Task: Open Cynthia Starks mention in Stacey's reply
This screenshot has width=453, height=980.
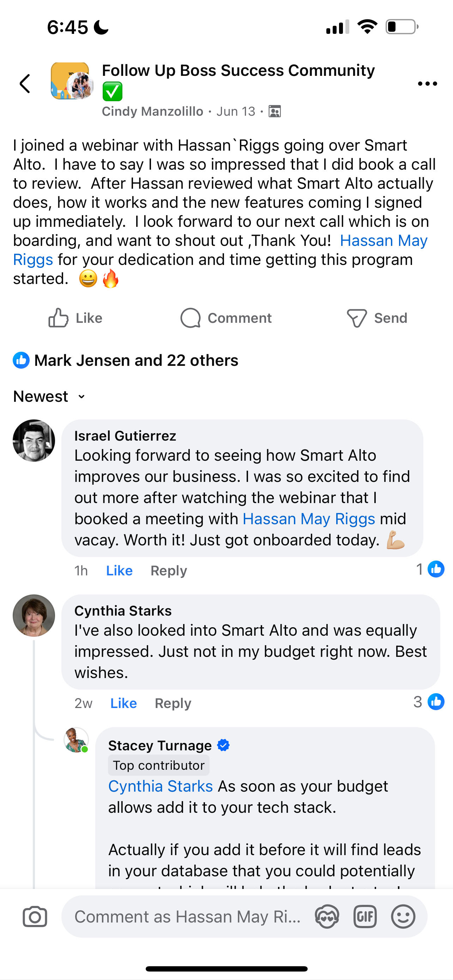Action: click(x=160, y=786)
